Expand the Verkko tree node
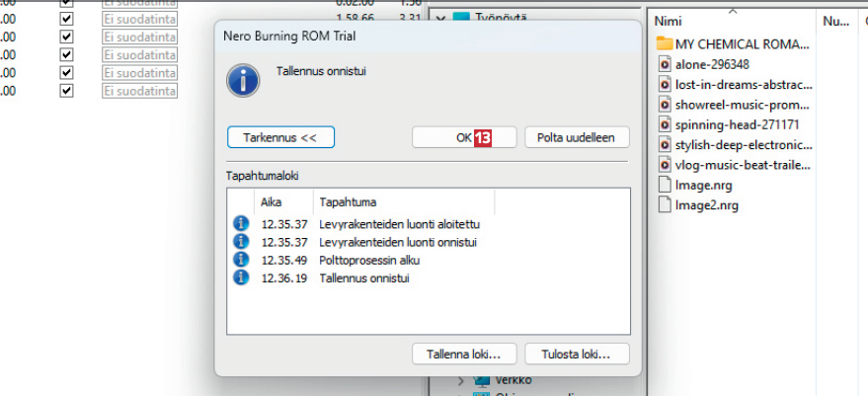This screenshot has height=396, width=868. 460,380
